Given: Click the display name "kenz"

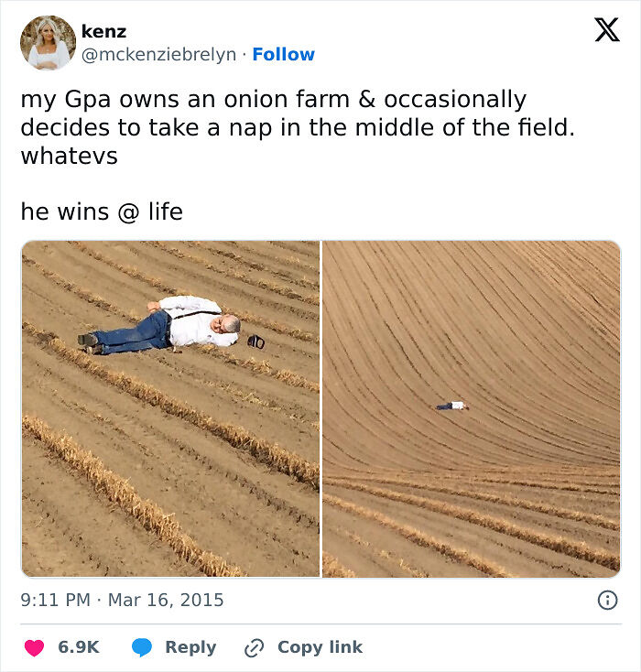Looking at the screenshot, I should point(103,31).
